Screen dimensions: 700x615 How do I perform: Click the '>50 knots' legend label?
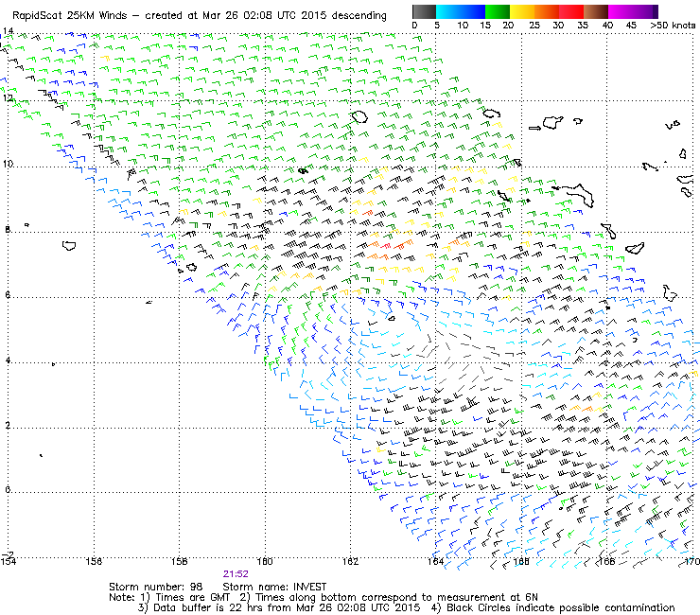(673, 25)
